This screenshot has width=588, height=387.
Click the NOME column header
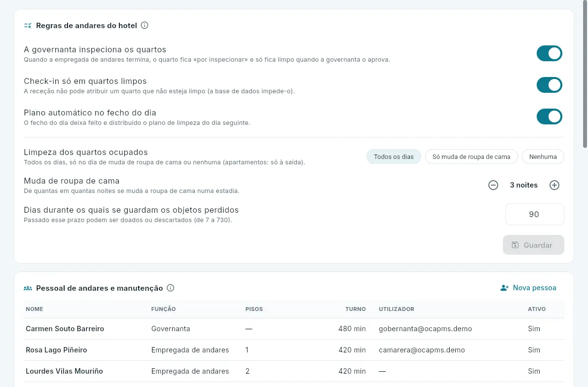pos(35,309)
